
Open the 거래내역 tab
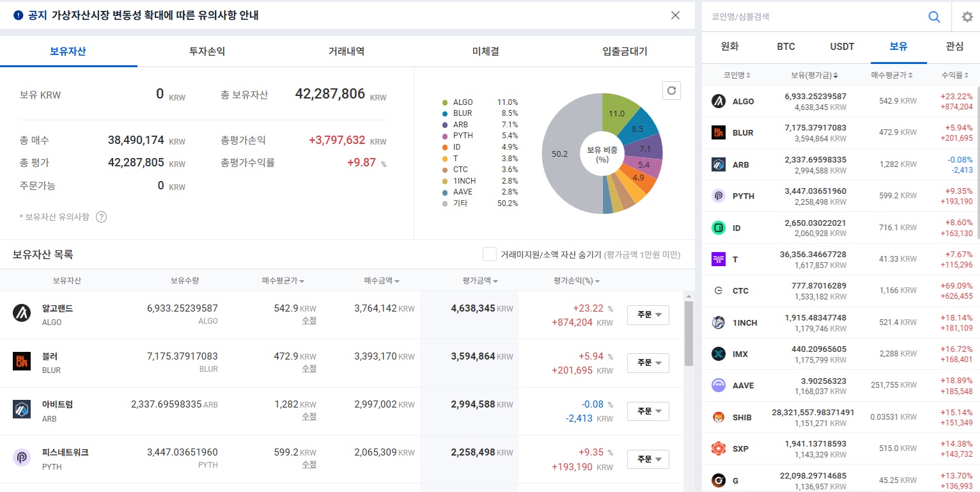pos(346,51)
